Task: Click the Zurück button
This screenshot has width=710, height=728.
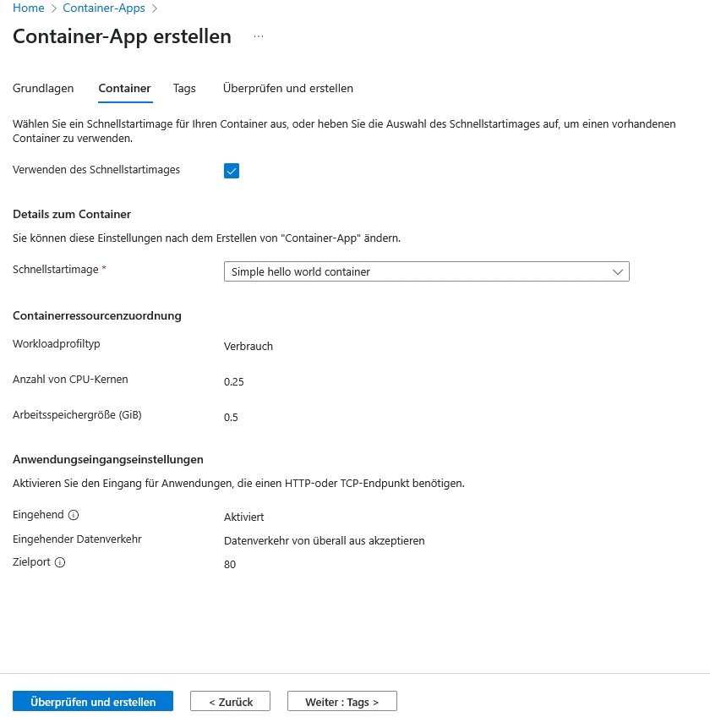Action: (230, 702)
